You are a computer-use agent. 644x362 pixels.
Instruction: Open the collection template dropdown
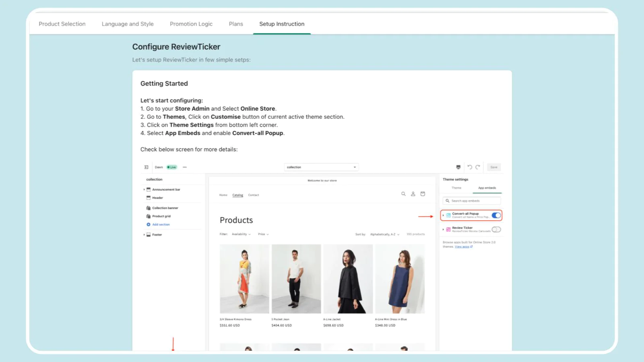click(321, 167)
